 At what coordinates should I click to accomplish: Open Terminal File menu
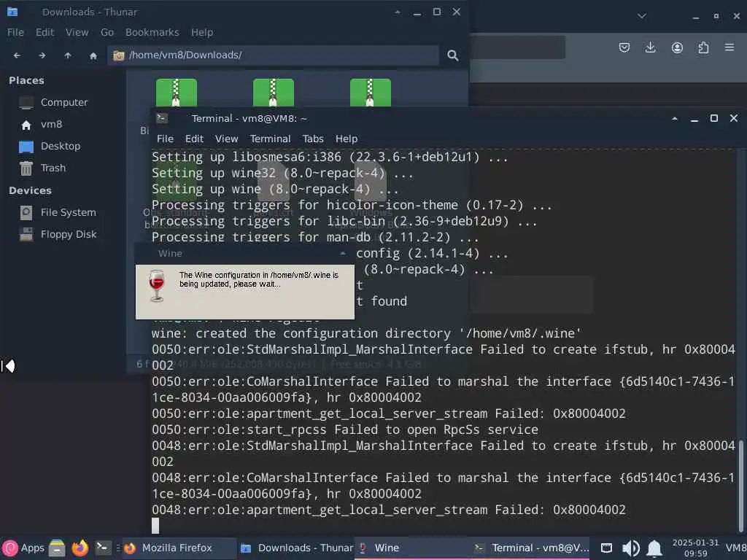pos(166,139)
